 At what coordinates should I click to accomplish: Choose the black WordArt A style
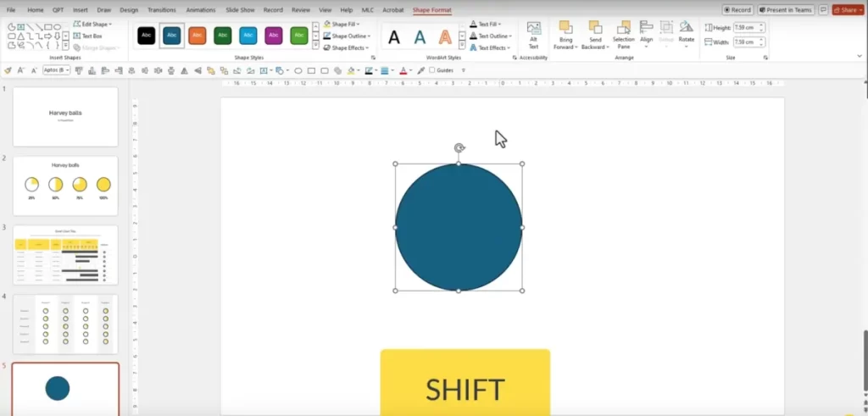point(393,37)
